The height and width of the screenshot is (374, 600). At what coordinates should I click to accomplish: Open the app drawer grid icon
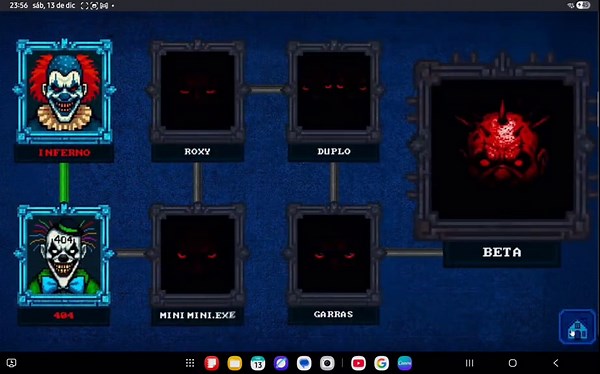click(x=190, y=363)
